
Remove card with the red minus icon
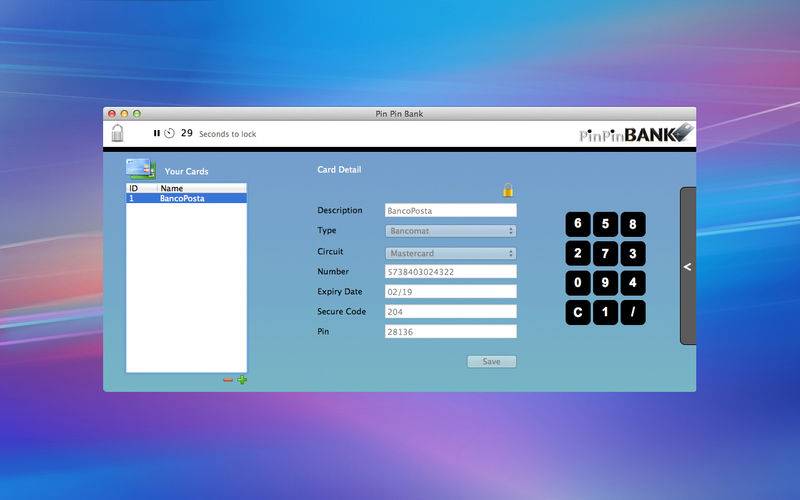(x=228, y=380)
